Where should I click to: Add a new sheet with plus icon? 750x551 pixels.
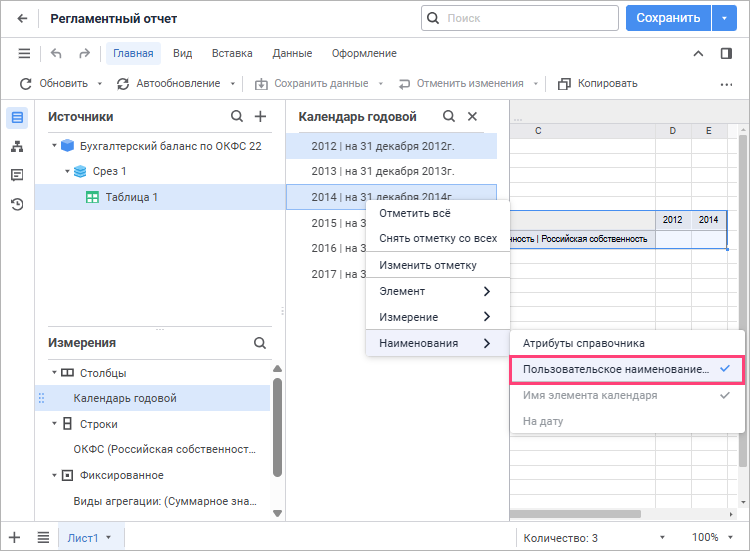pos(14,537)
